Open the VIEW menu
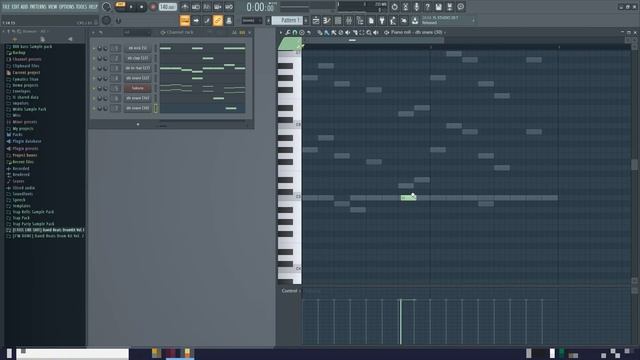 (53, 7)
